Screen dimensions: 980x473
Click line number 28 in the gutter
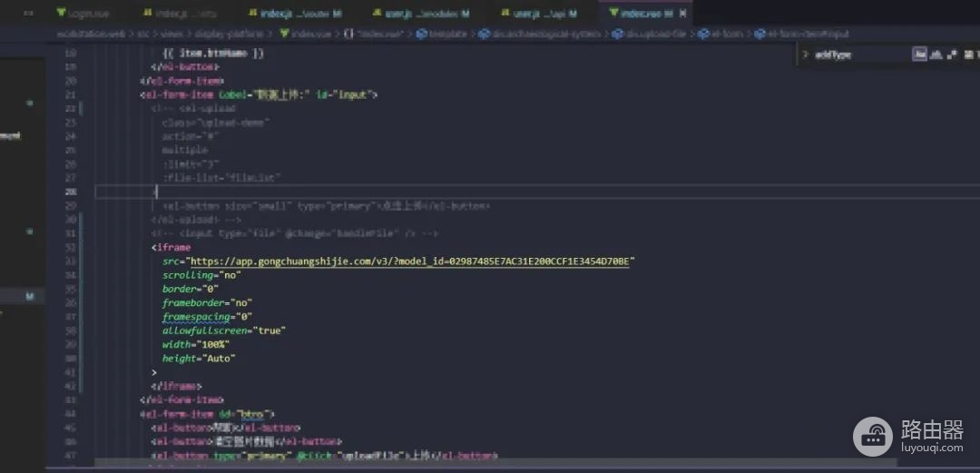pos(71,192)
